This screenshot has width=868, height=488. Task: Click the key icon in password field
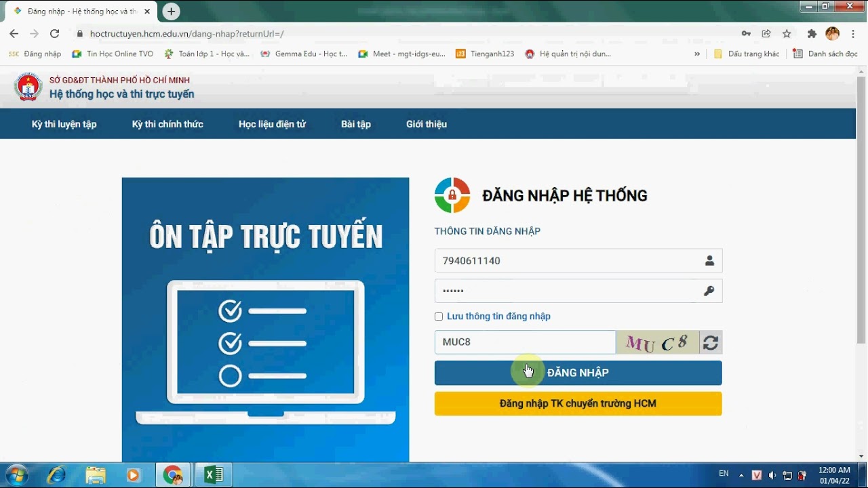tap(709, 291)
